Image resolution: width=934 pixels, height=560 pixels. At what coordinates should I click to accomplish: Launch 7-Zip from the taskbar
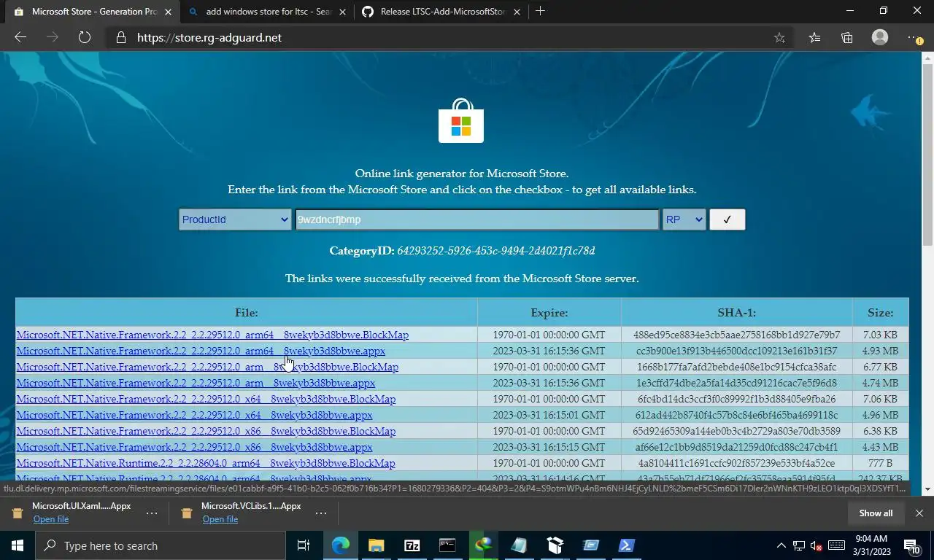[412, 545]
